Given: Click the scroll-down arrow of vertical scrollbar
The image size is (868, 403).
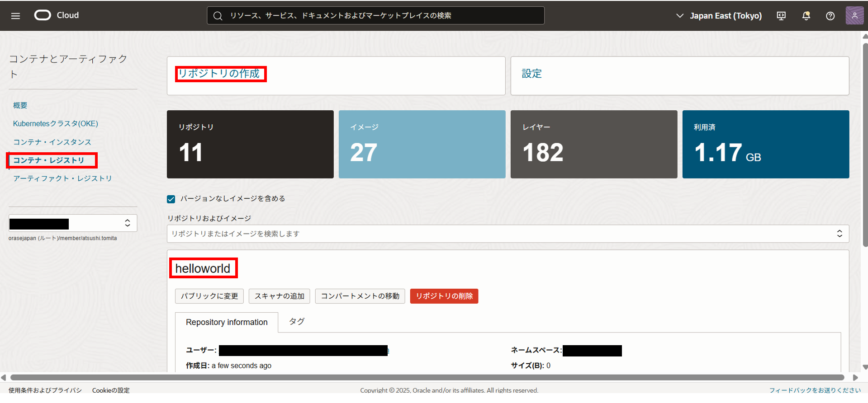Looking at the screenshot, I should (865, 367).
